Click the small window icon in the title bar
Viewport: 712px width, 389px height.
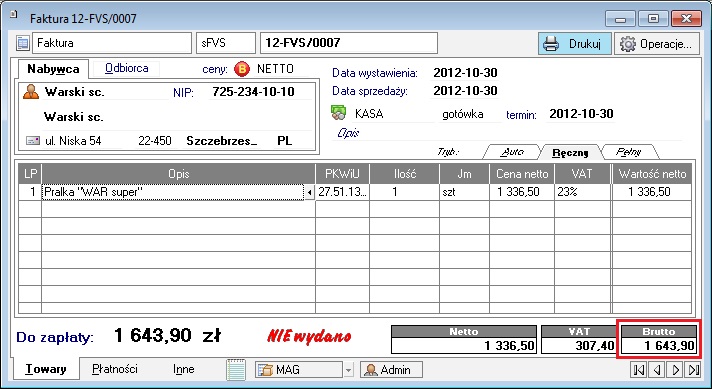point(14,15)
